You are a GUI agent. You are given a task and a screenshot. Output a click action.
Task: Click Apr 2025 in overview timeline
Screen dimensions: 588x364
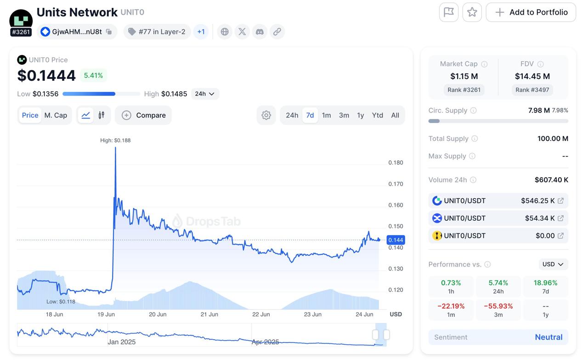coord(265,342)
